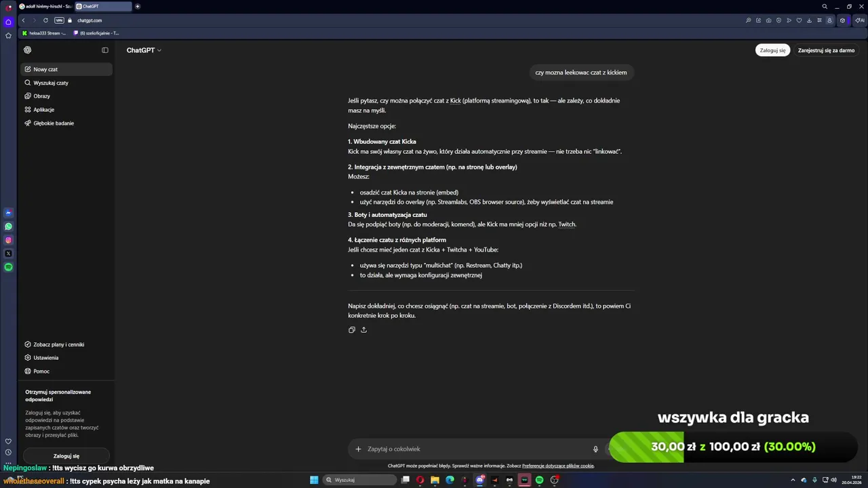This screenshot has height=488, width=868.
Task: Open the Windows Start menu
Action: click(x=314, y=480)
